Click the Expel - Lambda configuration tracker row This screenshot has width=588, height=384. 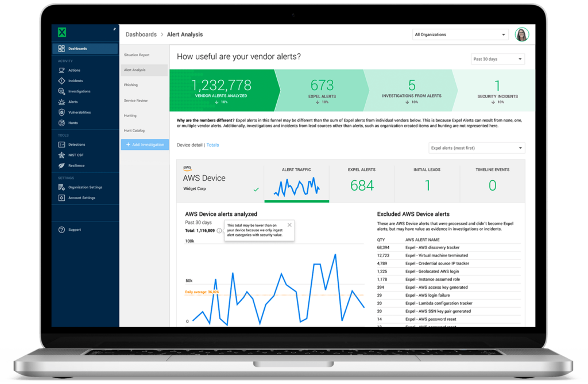(x=448, y=304)
